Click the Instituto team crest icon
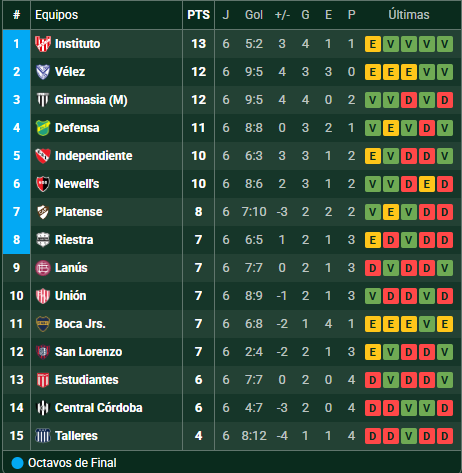This screenshot has width=462, height=473. 43,44
